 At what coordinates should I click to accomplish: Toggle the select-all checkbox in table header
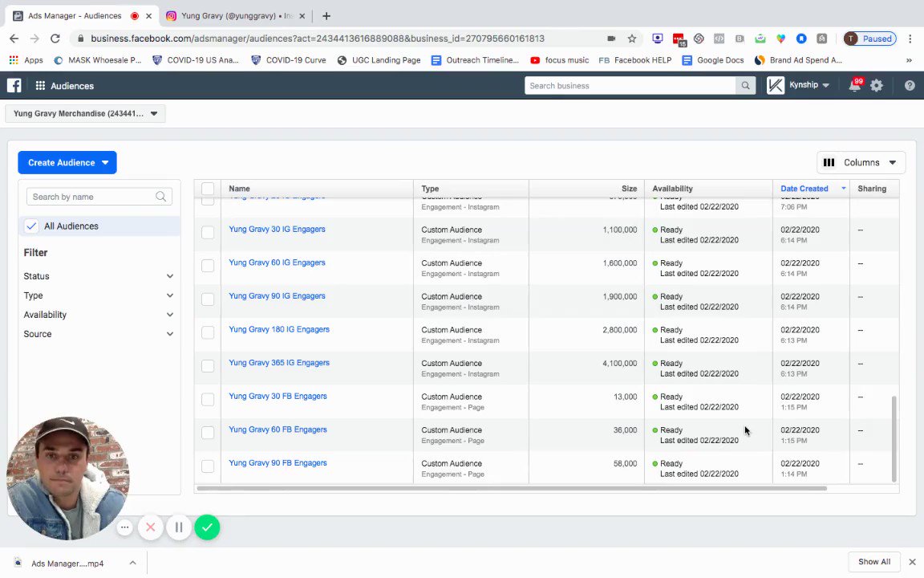point(208,189)
